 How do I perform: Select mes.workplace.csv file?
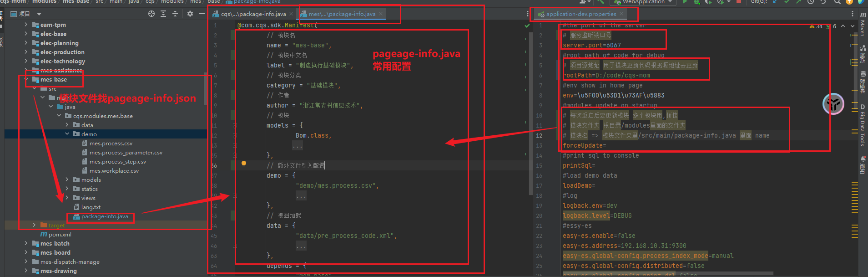tap(114, 170)
